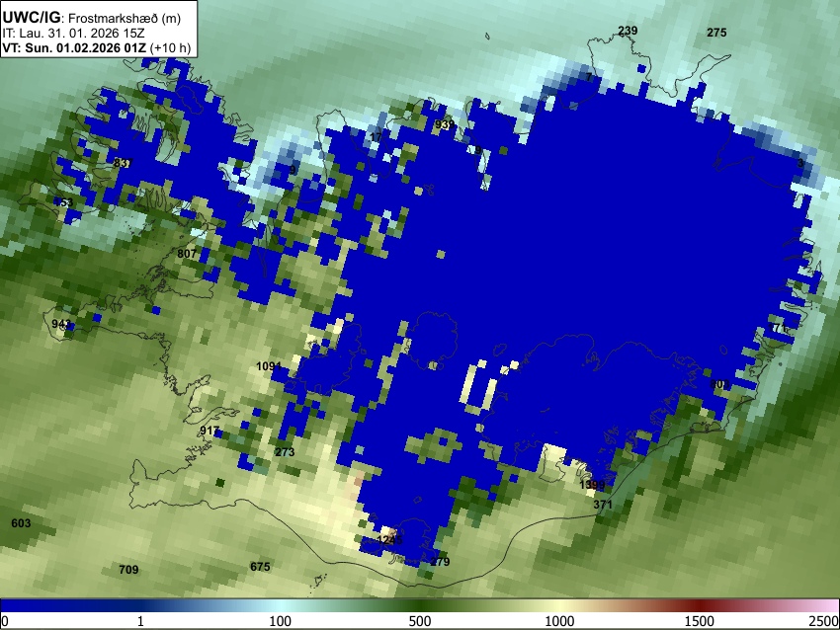Click the 275 value on the map
840x630 pixels.
(716, 33)
